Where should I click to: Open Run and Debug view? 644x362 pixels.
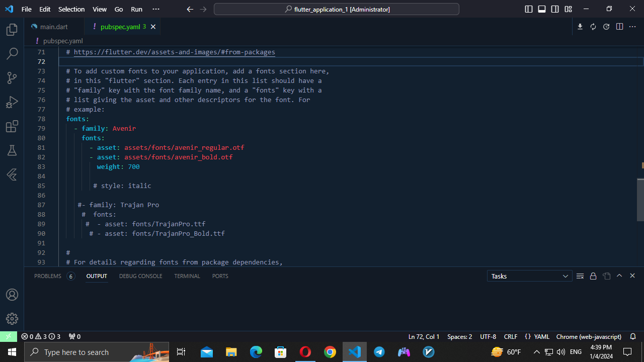pyautogui.click(x=12, y=102)
